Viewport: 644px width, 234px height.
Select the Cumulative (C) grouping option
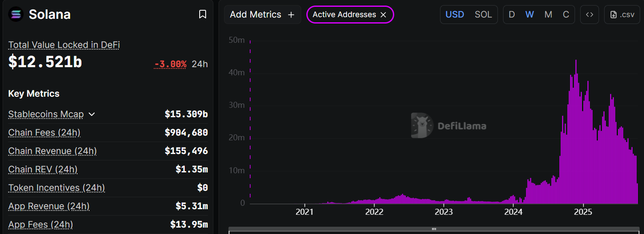[x=566, y=15]
